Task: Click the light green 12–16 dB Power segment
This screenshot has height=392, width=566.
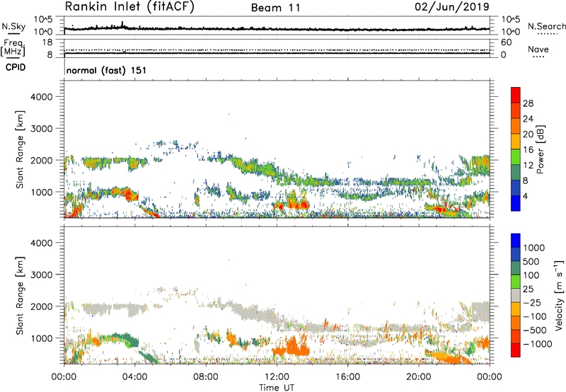Action: click(x=516, y=156)
